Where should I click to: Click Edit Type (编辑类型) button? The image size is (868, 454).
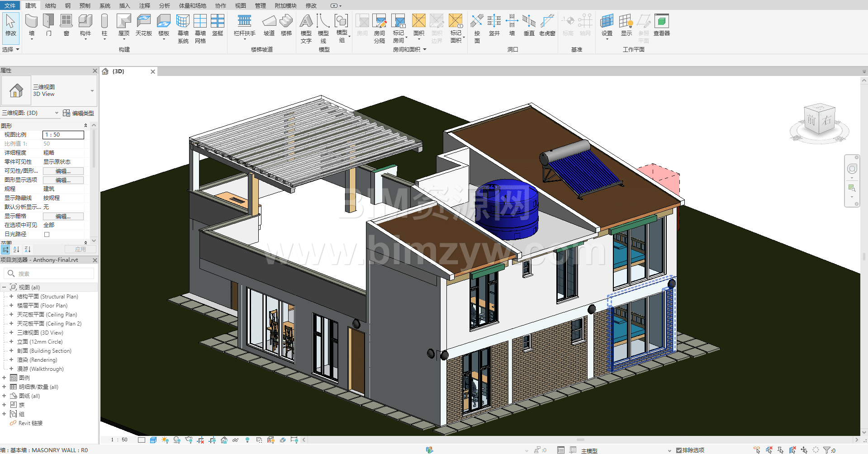79,113
